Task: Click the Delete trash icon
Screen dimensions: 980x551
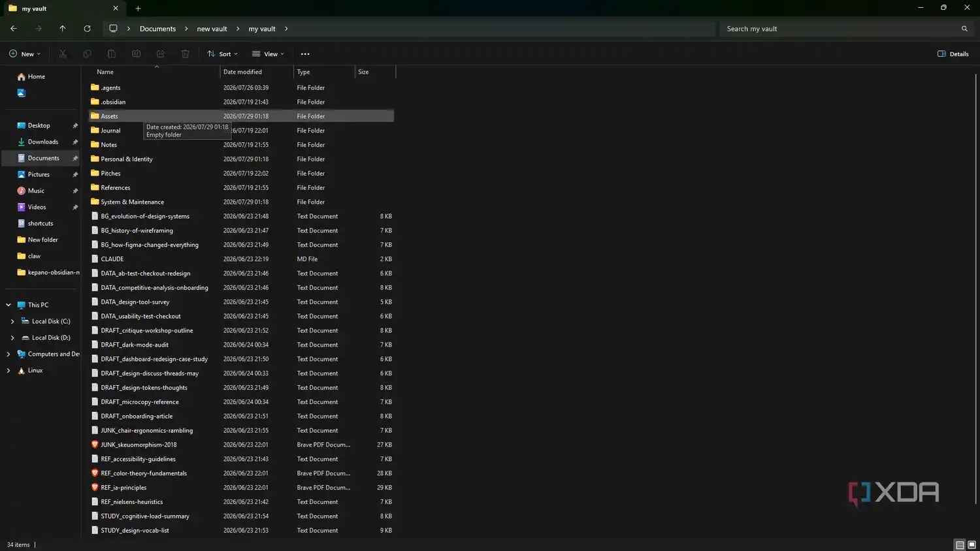Action: tap(186, 54)
